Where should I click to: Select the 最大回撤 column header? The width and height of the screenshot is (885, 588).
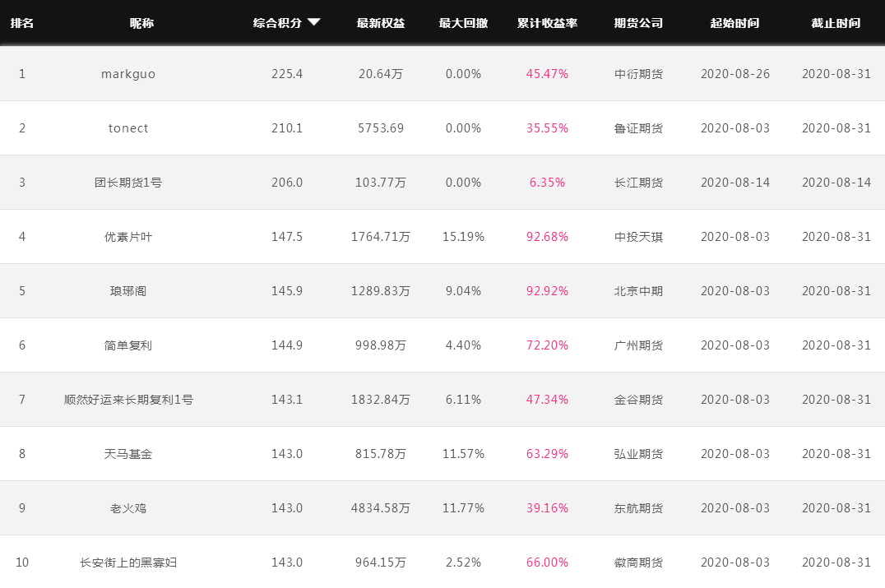(463, 23)
